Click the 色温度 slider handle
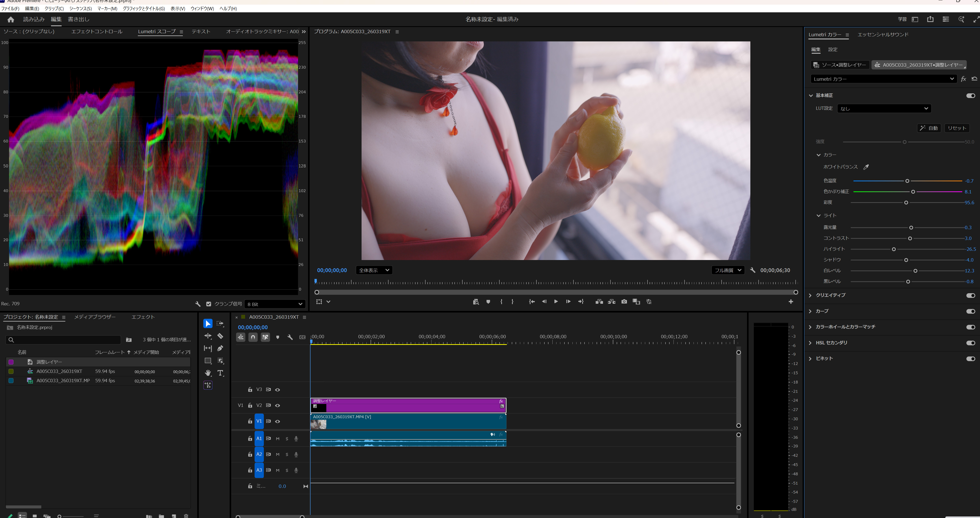980x518 pixels. coord(907,181)
